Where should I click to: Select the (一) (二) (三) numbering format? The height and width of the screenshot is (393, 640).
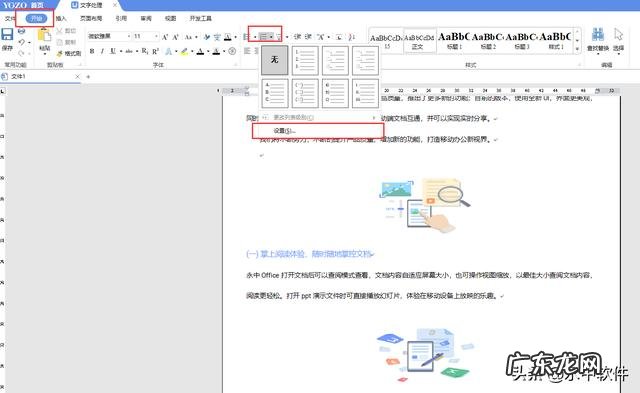305,93
